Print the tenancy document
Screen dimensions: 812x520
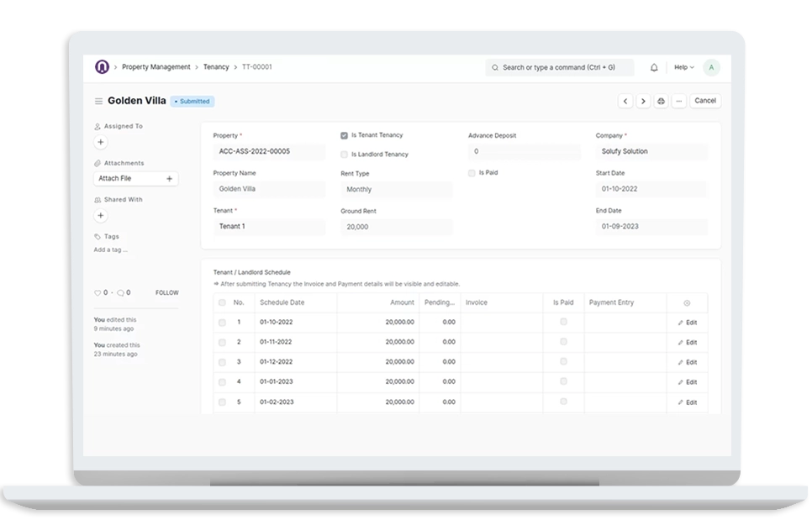pyautogui.click(x=661, y=101)
